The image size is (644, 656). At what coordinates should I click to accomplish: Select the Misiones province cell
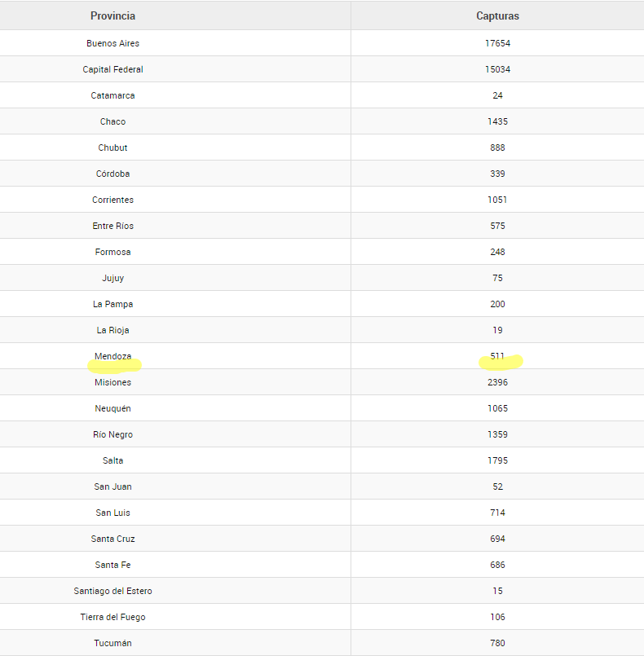pos(113,382)
